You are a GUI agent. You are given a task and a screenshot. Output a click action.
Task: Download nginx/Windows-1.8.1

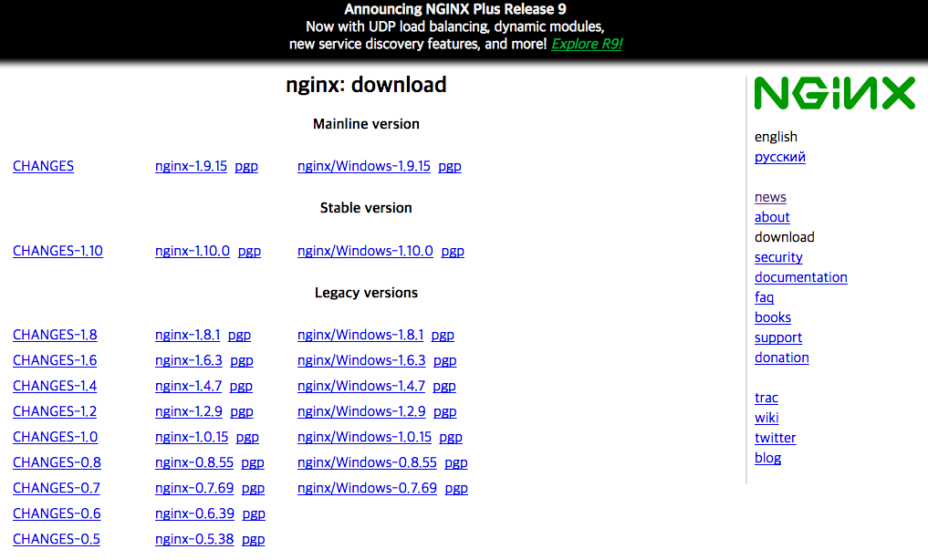pyautogui.click(x=360, y=335)
